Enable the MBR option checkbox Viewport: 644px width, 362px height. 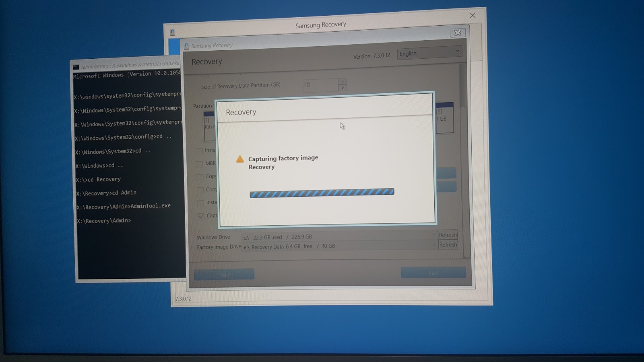(200, 164)
